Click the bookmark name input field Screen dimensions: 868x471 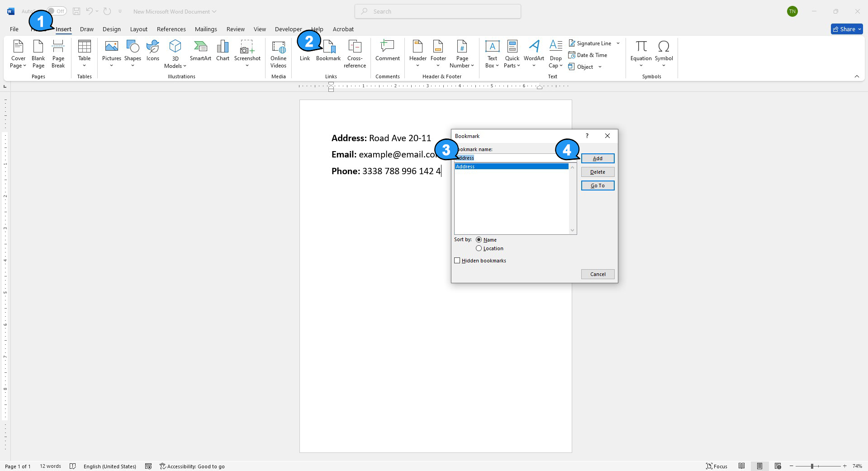(515, 158)
